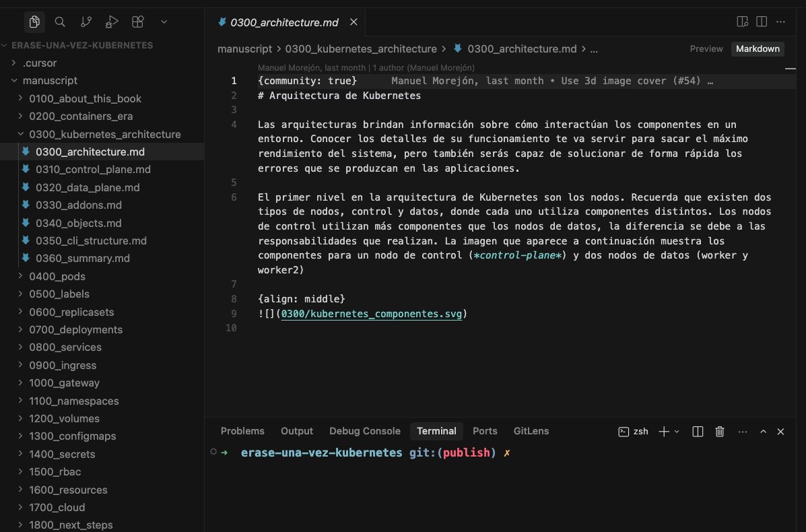The width and height of the screenshot is (806, 532).
Task: Open preview to the side icon
Action: point(742,22)
